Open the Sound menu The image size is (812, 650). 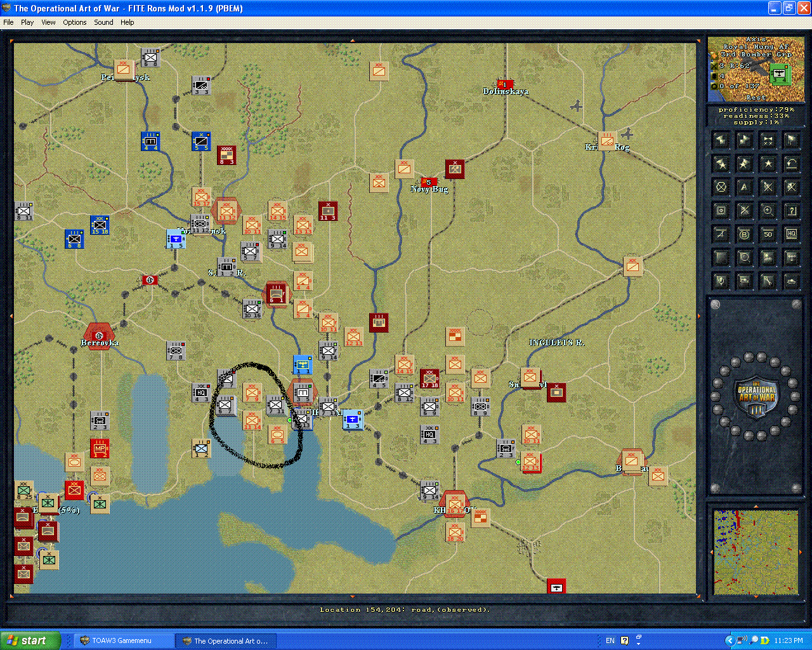(103, 22)
